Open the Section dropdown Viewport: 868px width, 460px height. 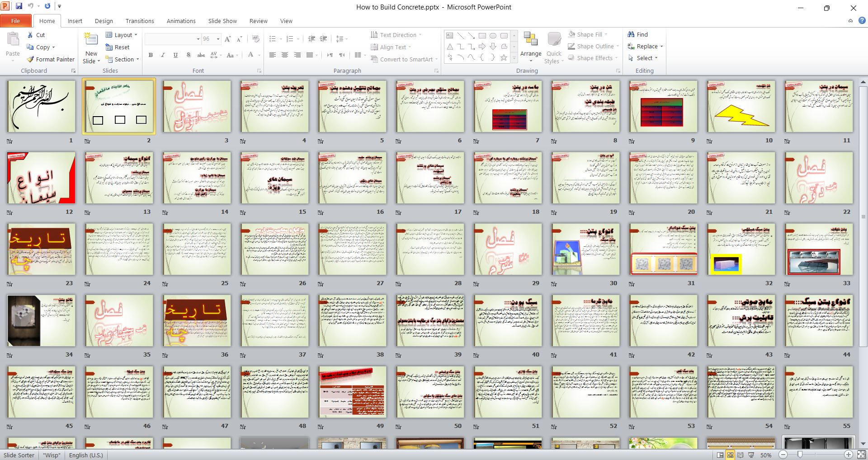(x=123, y=59)
